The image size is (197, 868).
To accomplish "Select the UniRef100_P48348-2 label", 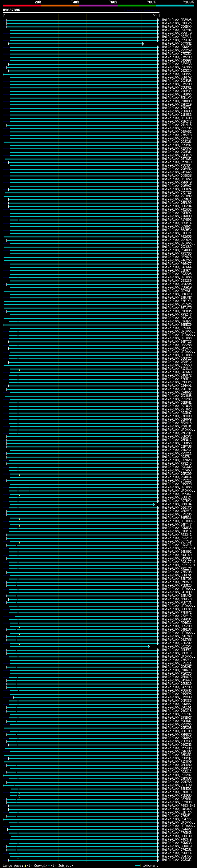I will point(179,805).
